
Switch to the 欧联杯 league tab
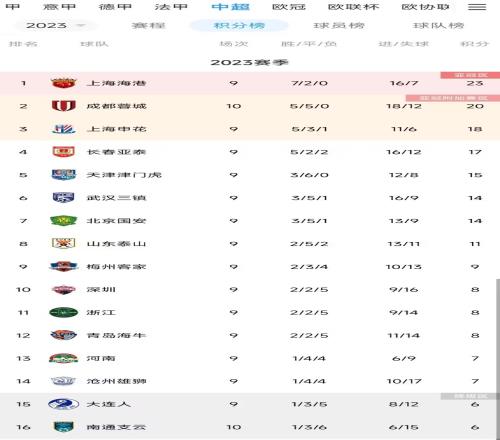(x=353, y=7)
